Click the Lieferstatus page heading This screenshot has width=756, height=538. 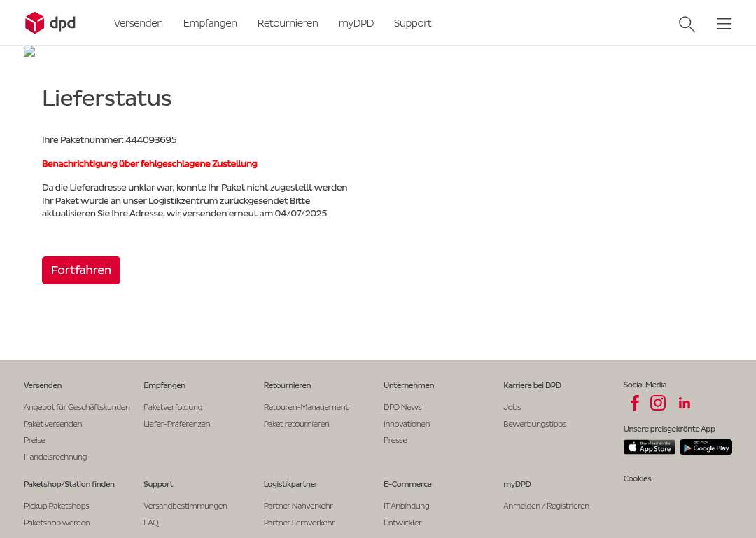(107, 99)
